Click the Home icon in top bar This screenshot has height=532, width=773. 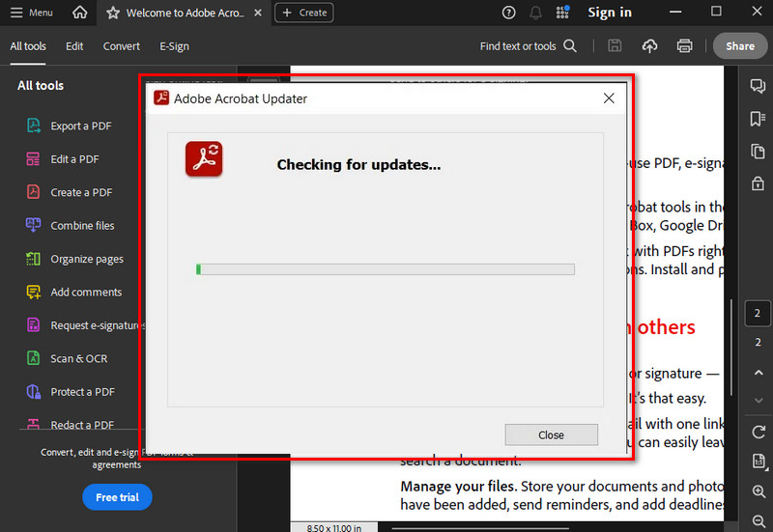pos(80,13)
